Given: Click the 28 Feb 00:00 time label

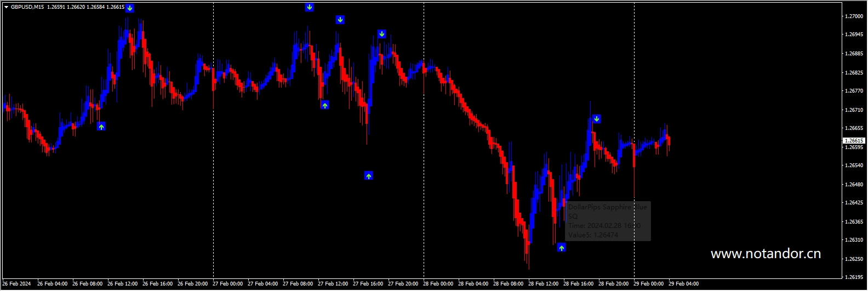Looking at the screenshot, I should [438, 284].
